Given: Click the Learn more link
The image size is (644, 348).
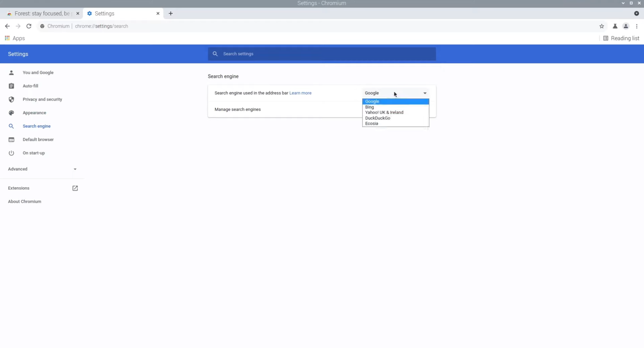Looking at the screenshot, I should 300,93.
